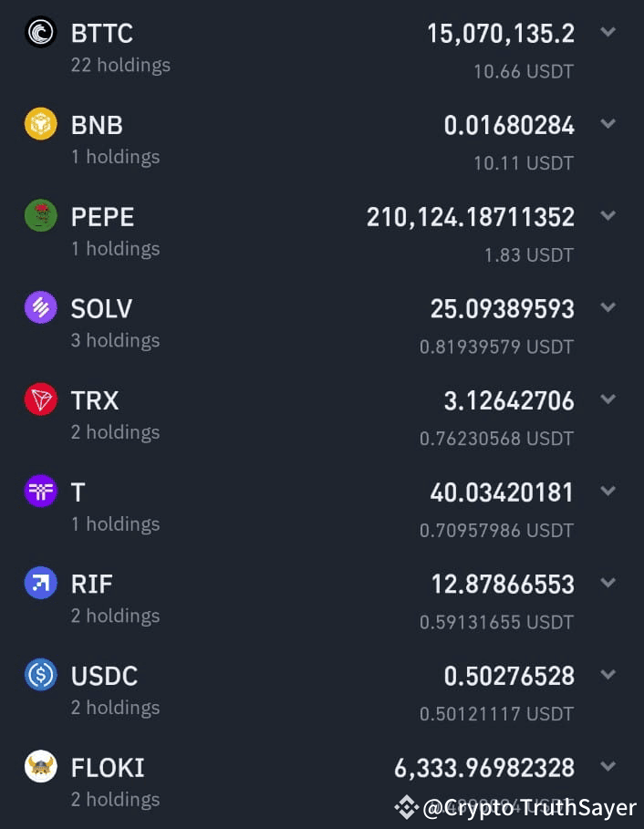Select the BNB gold token icon

pyautogui.click(x=38, y=125)
